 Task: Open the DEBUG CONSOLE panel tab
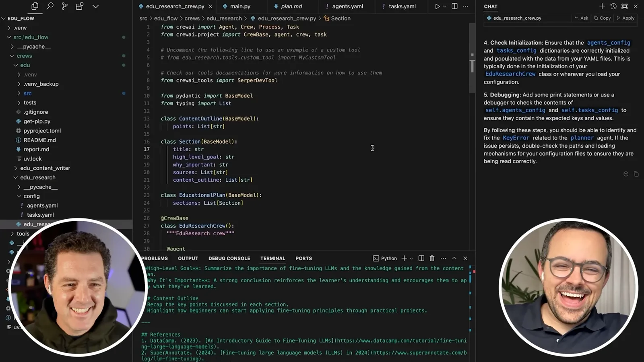pos(229,258)
